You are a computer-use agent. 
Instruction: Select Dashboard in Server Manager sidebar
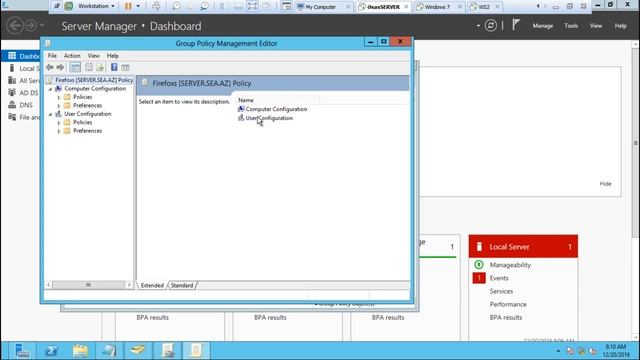tap(21, 56)
